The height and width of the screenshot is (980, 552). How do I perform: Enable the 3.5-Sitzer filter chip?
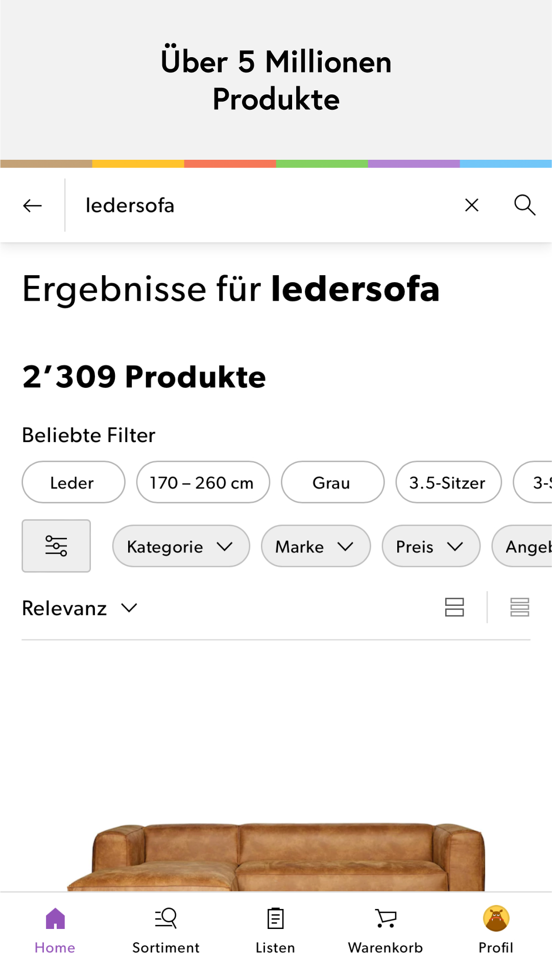(x=448, y=482)
